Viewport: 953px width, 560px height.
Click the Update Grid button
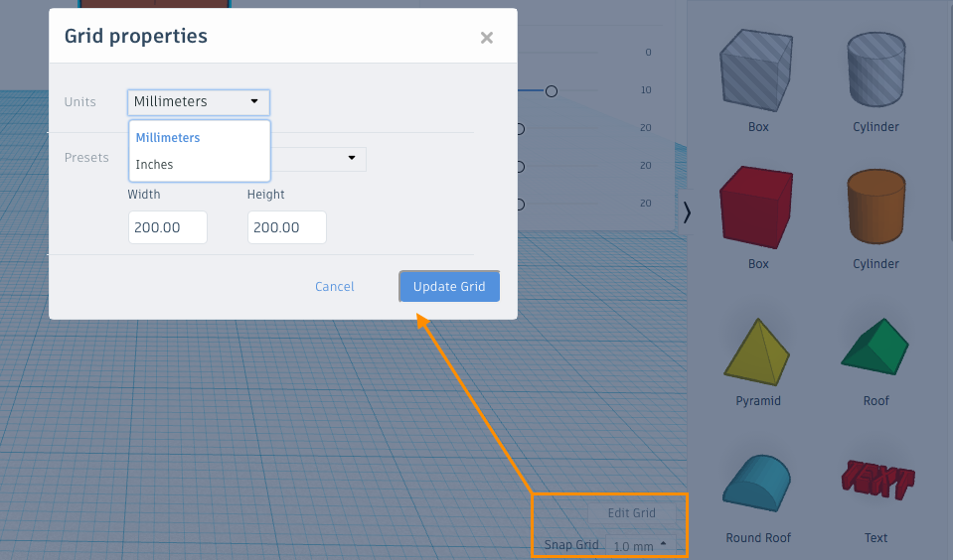point(449,287)
